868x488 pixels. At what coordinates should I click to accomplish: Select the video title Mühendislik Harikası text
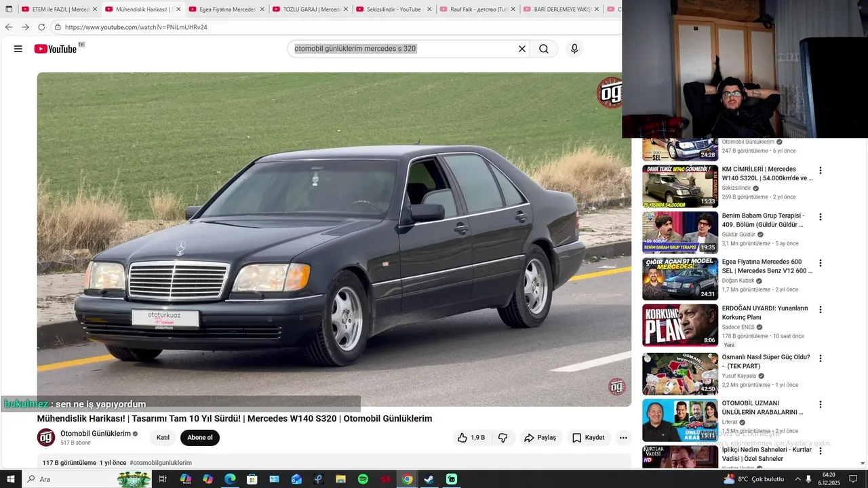coord(234,419)
